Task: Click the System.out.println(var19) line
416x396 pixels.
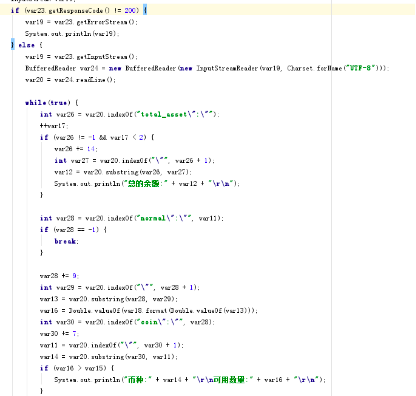Action: [x=72, y=34]
